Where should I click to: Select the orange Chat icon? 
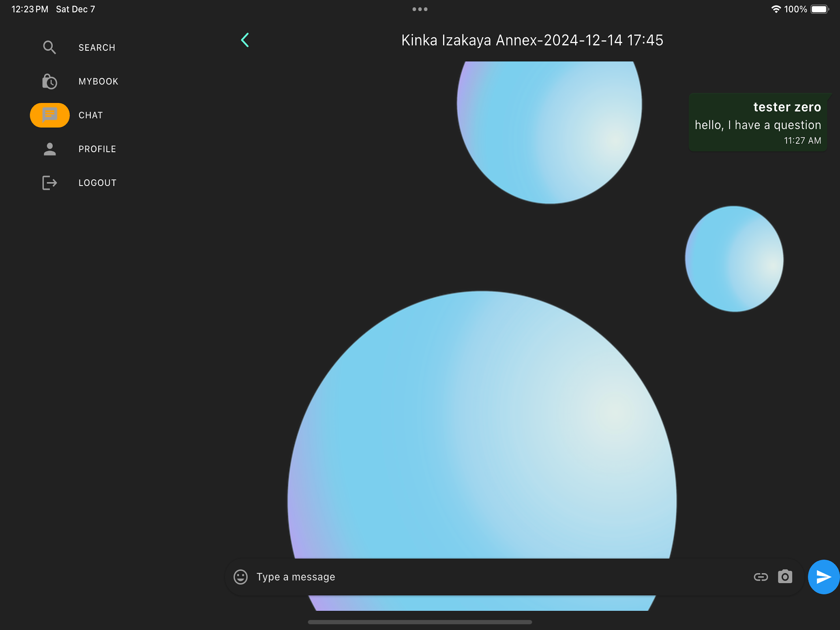[x=50, y=115]
